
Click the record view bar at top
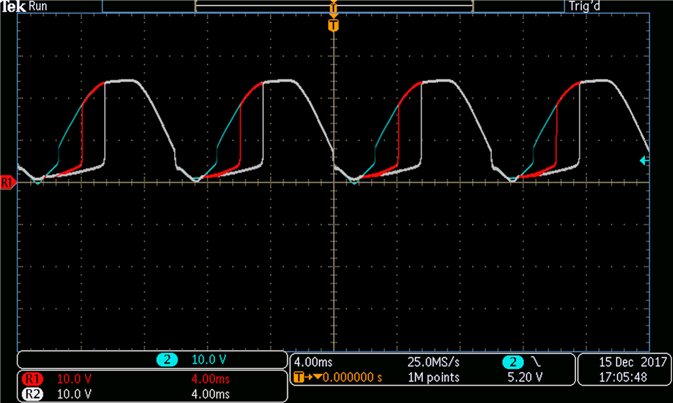[334, 6]
